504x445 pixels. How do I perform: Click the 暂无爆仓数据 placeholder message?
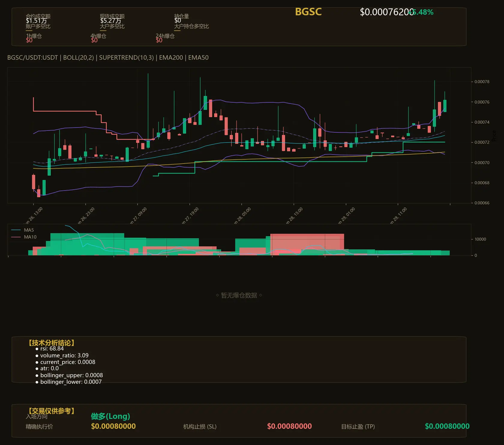(239, 295)
